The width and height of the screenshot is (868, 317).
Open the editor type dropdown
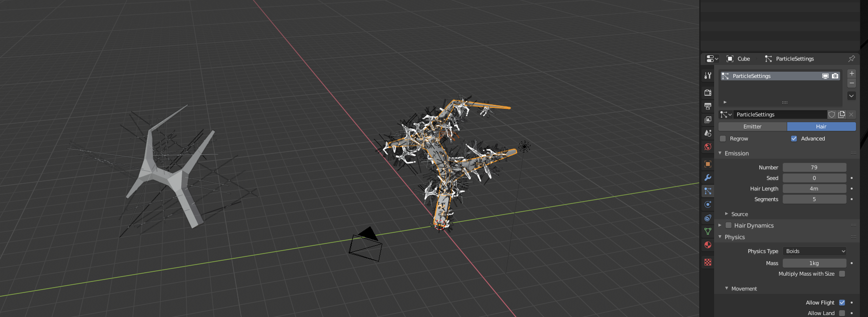pyautogui.click(x=712, y=59)
